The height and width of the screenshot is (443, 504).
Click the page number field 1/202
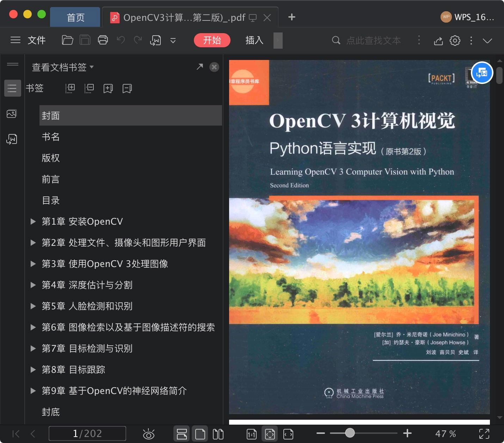(87, 433)
